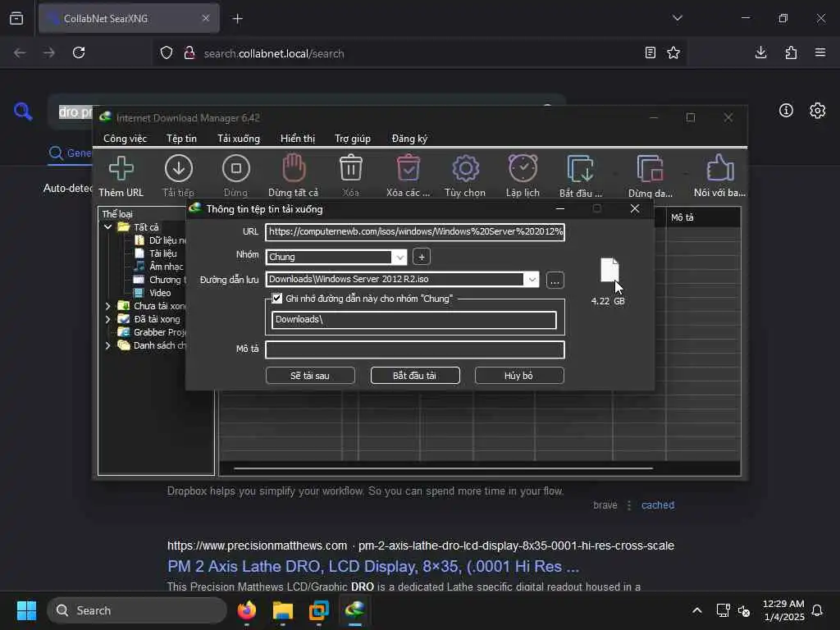Click the Sẽ tải sau button
Image resolution: width=840 pixels, height=630 pixels.
tap(310, 376)
